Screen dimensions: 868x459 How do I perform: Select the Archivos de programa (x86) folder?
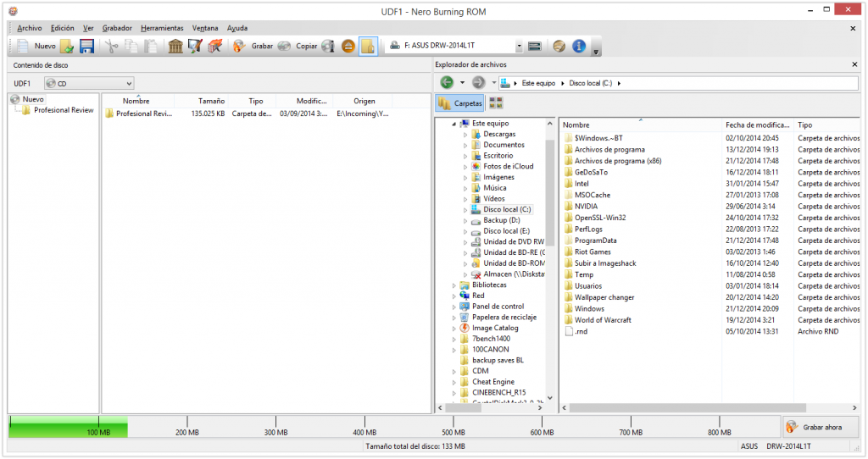618,161
